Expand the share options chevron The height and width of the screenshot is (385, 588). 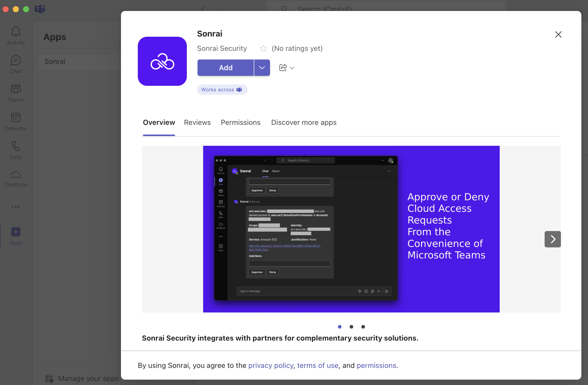tap(292, 68)
